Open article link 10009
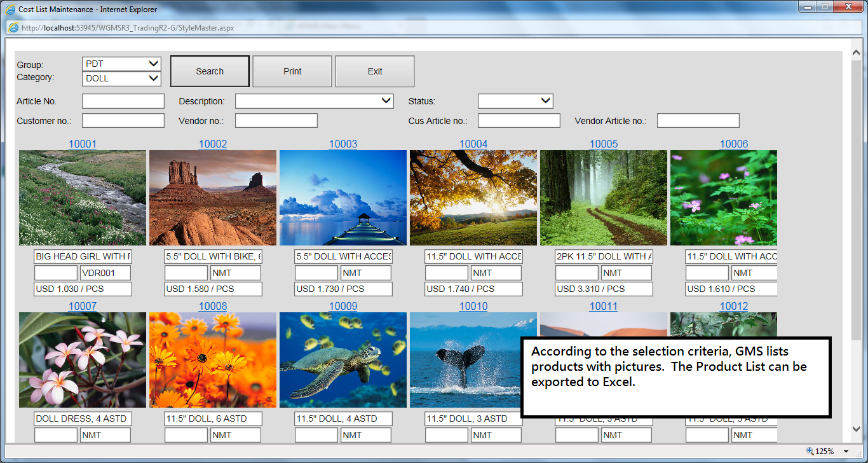 tap(343, 306)
